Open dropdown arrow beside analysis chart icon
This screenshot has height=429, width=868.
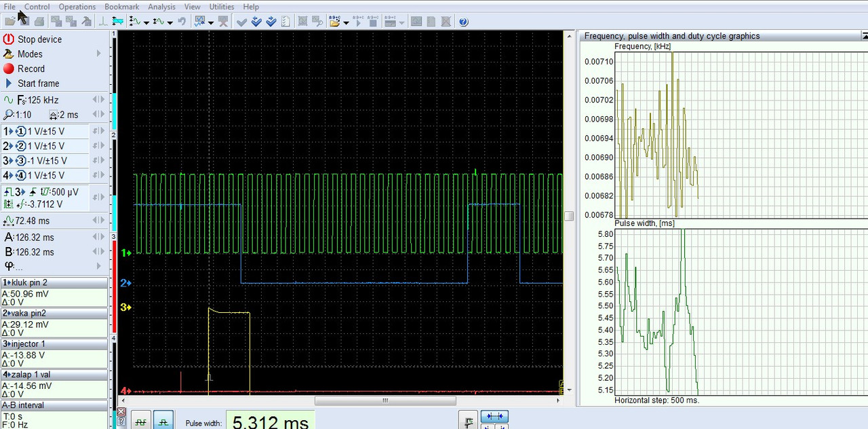[211, 22]
